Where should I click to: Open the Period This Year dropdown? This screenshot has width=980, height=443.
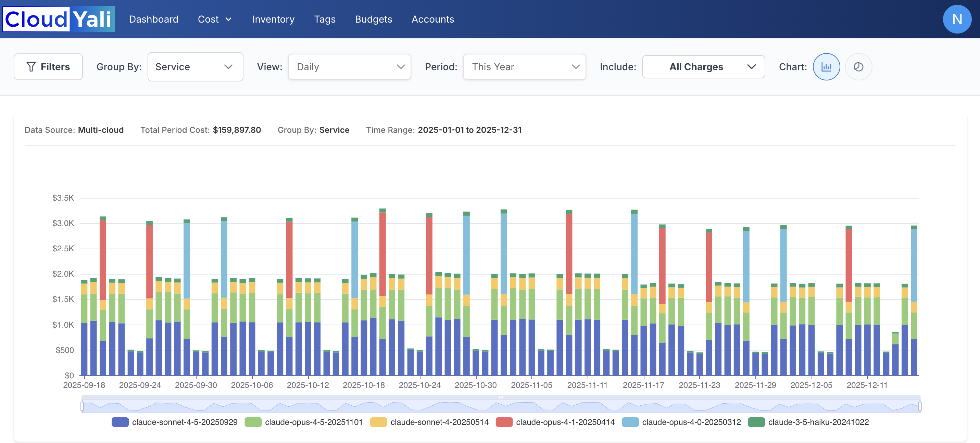pyautogui.click(x=524, y=67)
